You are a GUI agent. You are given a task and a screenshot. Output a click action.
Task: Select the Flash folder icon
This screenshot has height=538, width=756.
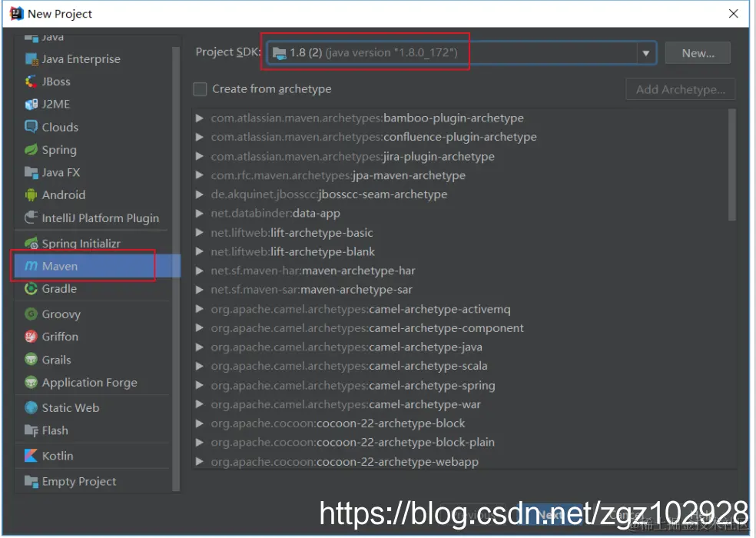pos(31,430)
